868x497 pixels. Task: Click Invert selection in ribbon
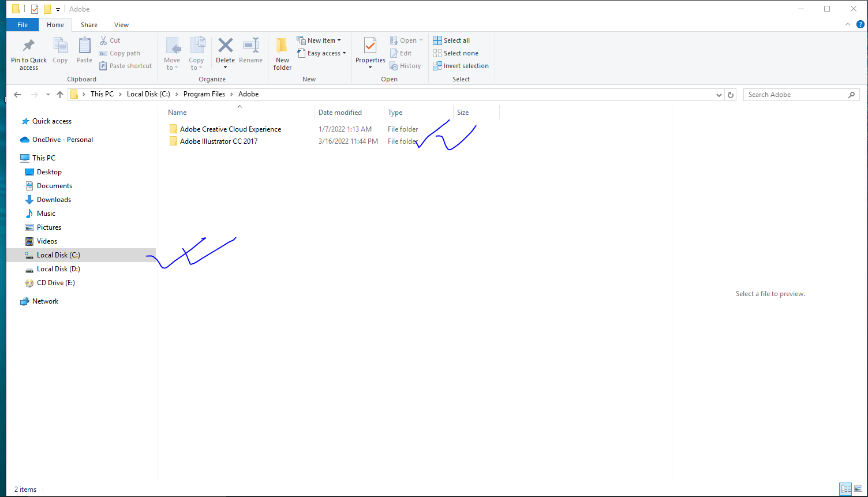(x=461, y=66)
